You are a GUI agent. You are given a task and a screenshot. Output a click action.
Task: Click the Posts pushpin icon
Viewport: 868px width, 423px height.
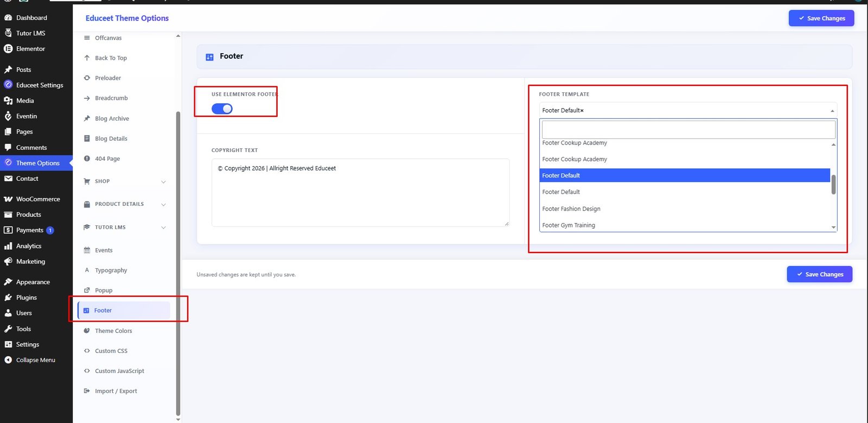8,70
